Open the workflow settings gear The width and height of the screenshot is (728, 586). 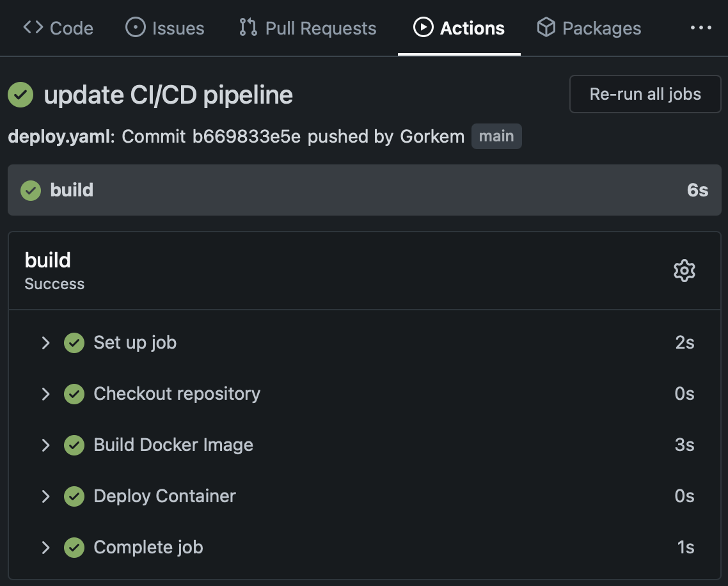pos(684,270)
